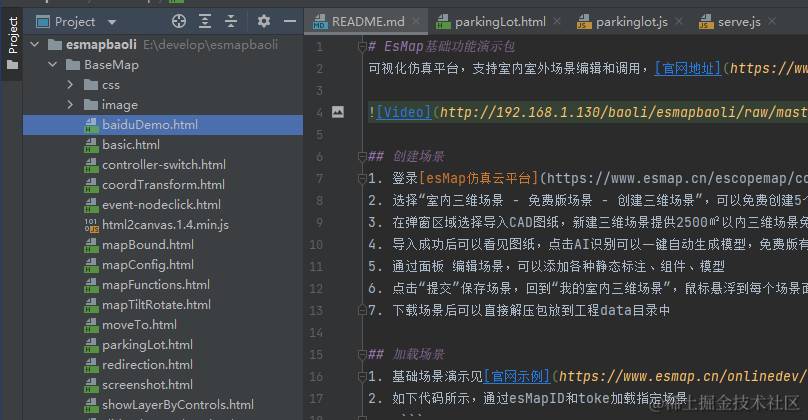Click the markdown icon on README.md tab

coord(320,22)
